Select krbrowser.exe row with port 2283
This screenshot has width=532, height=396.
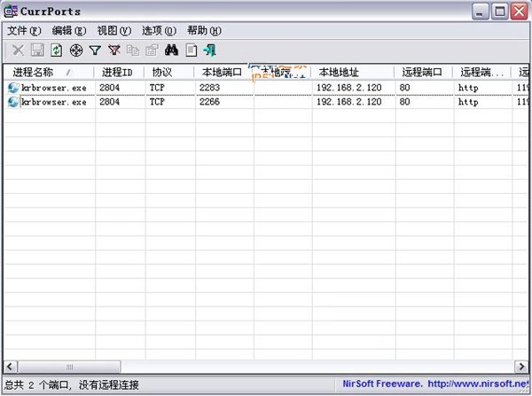pos(266,88)
